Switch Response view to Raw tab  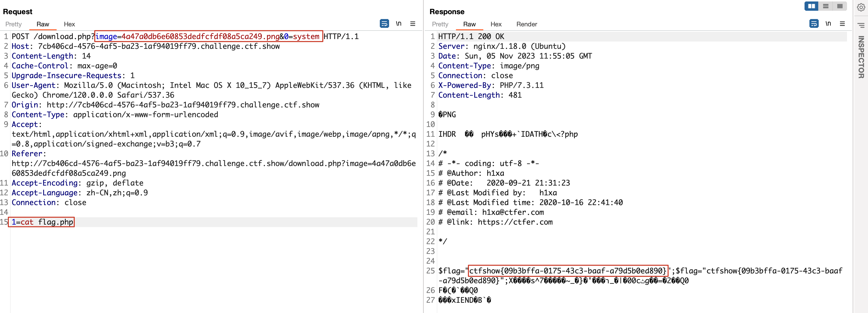pos(469,24)
